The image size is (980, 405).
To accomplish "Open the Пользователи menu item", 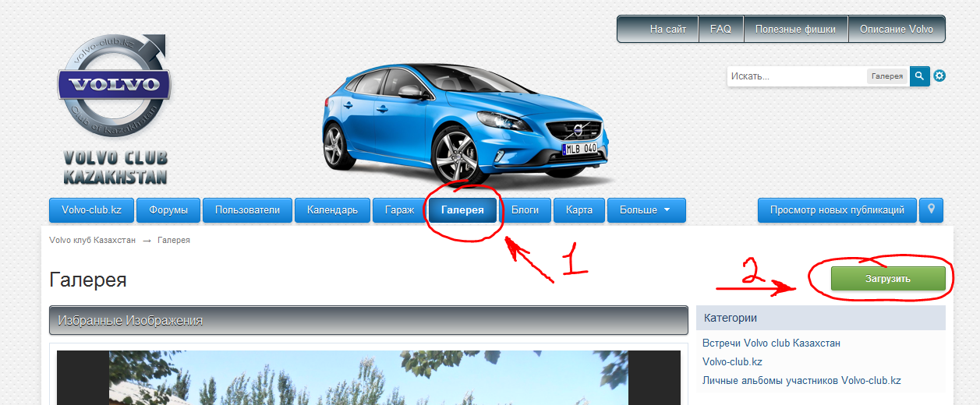I will 247,210.
